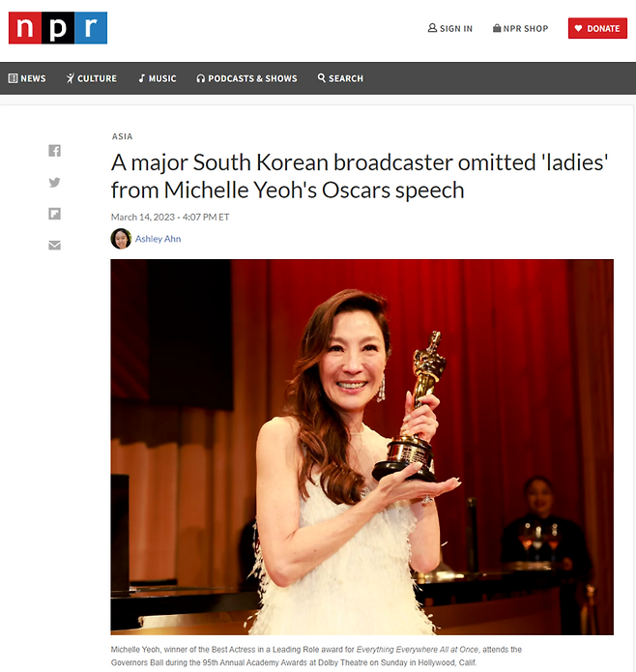This screenshot has width=636, height=672.
Task: Click Ashley Ahn's author avatar
Action: [121, 239]
